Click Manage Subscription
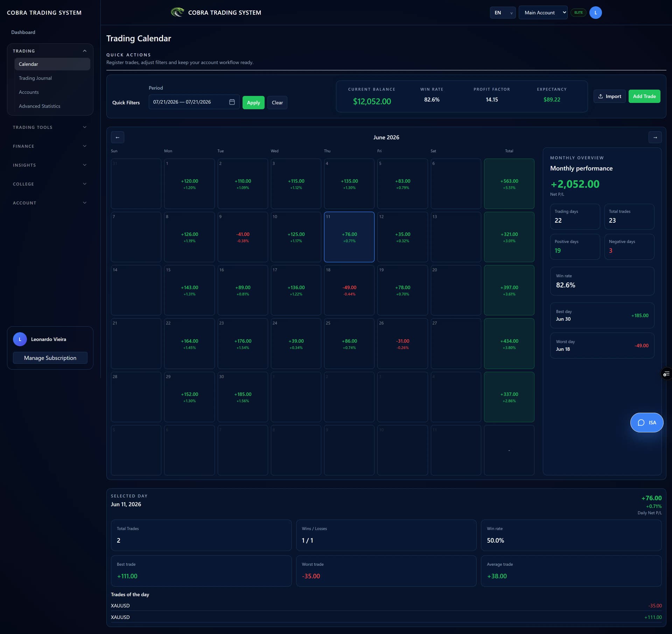The image size is (672, 634). [50, 358]
